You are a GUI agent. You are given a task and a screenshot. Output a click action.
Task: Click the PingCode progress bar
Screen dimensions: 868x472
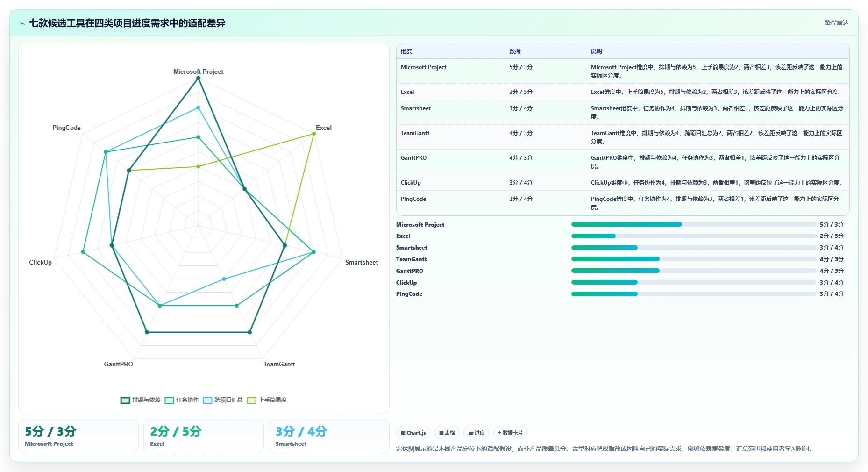tap(693, 294)
